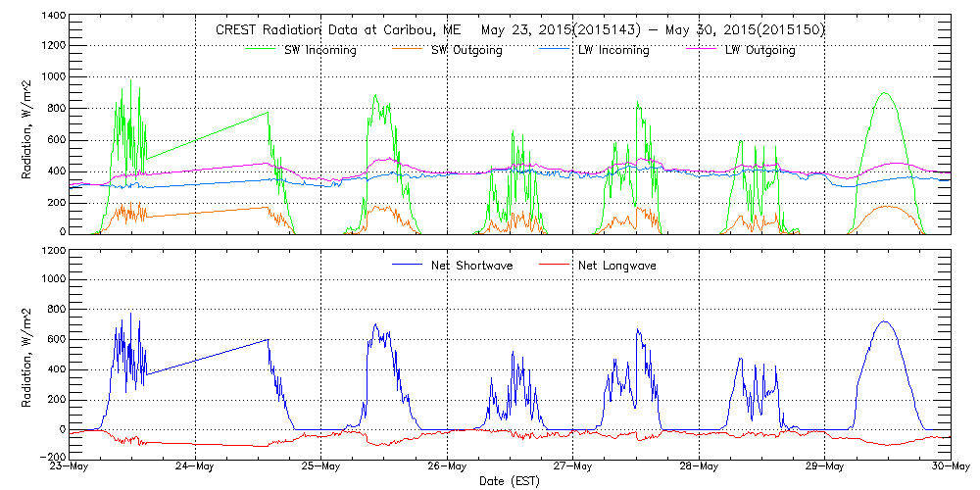
Task: Click the 'LW Outgoing' legend entry
Action: [759, 50]
